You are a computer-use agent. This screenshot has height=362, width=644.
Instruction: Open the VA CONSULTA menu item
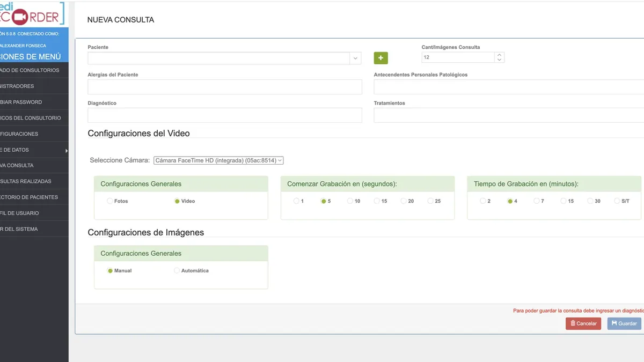pyautogui.click(x=34, y=166)
